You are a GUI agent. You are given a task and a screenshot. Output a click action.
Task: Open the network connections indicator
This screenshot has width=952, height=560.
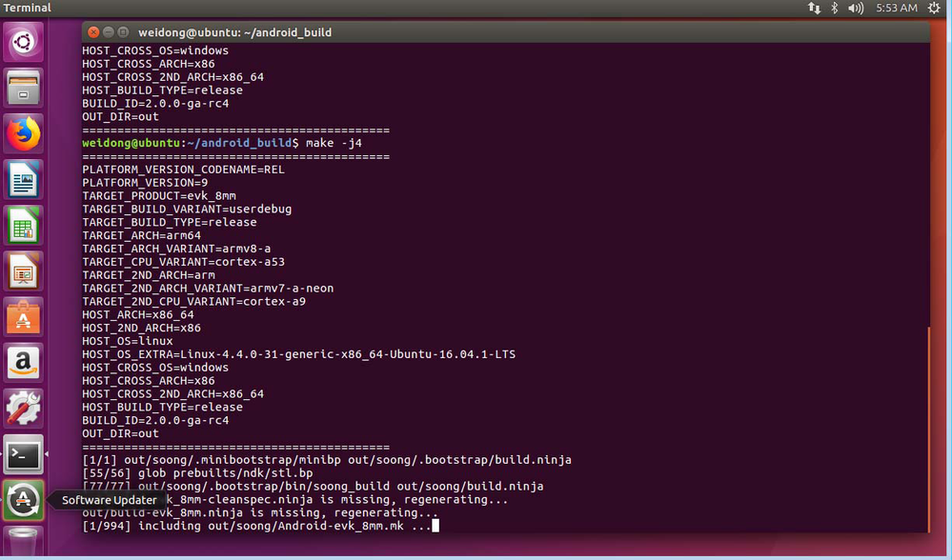click(x=814, y=8)
